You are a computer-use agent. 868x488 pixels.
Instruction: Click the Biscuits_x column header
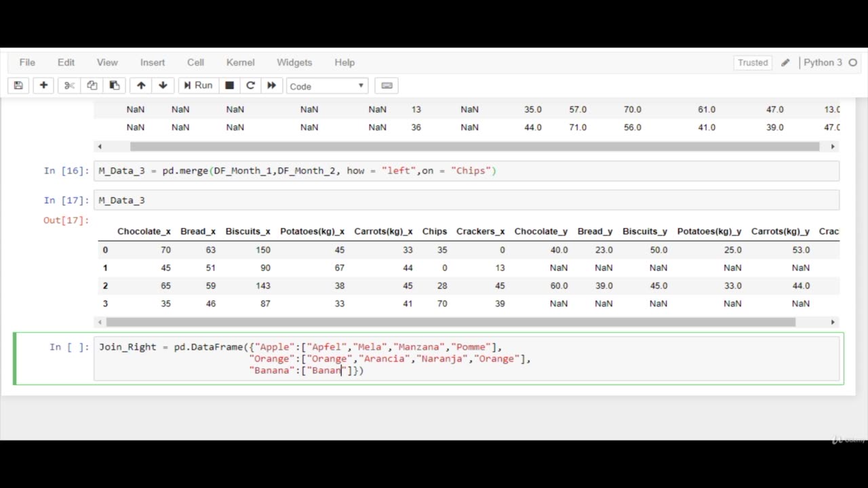248,231
